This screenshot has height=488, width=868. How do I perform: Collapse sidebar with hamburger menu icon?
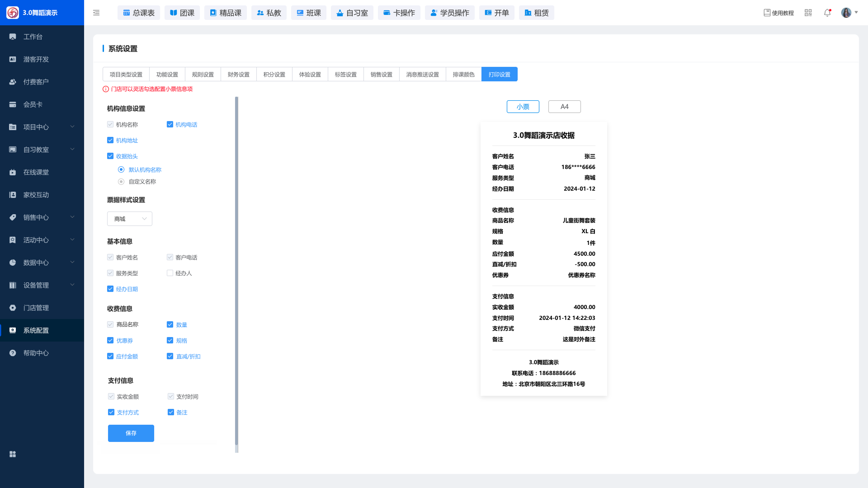(96, 13)
